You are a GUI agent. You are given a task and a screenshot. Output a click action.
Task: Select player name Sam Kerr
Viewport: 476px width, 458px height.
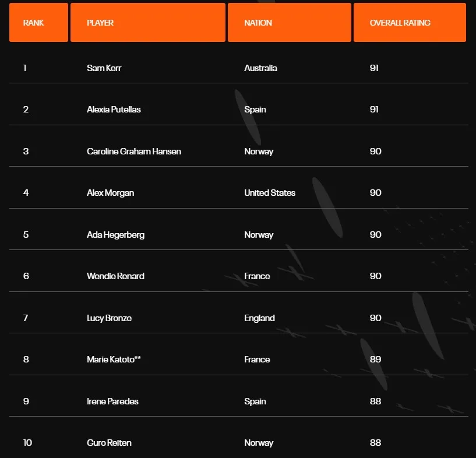(104, 68)
